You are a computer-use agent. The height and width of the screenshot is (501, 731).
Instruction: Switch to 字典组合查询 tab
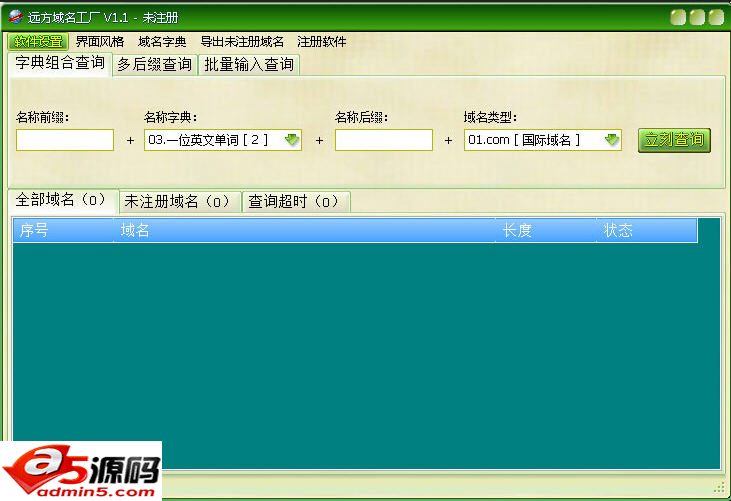click(60, 63)
